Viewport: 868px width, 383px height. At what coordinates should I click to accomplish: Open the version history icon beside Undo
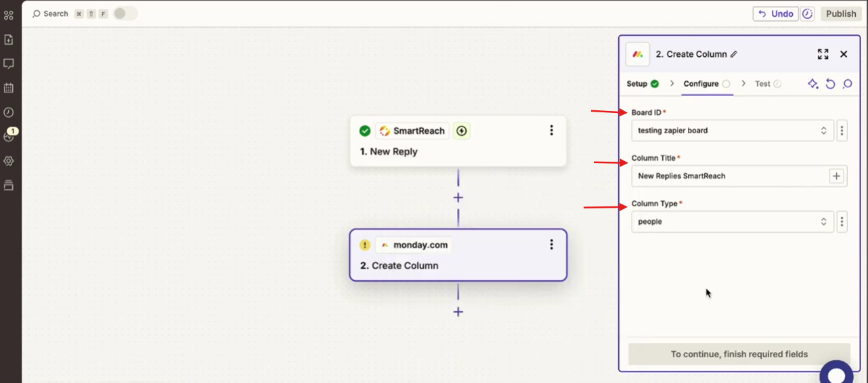807,14
